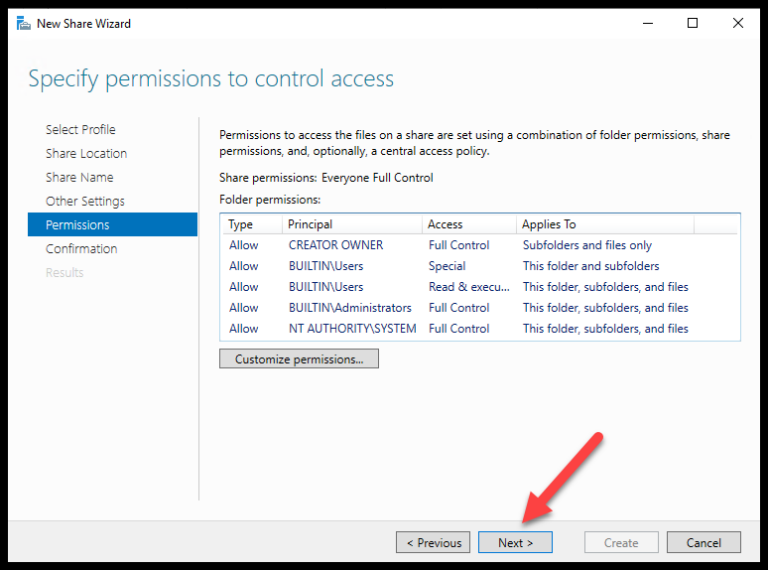The height and width of the screenshot is (570, 768).
Task: Click 'Share permissions: Everyone Full Control' text
Action: tap(326, 178)
